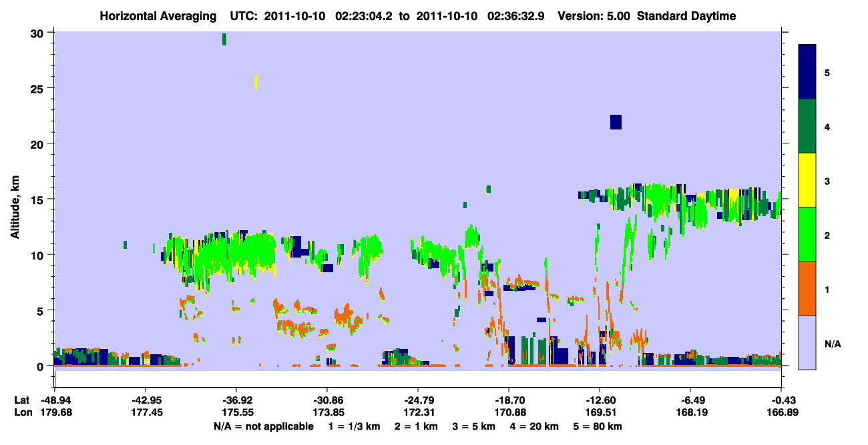The width and height of the screenshot is (868, 445).
Task: Click the bright green level 2 color swatch
Action: coord(807,234)
